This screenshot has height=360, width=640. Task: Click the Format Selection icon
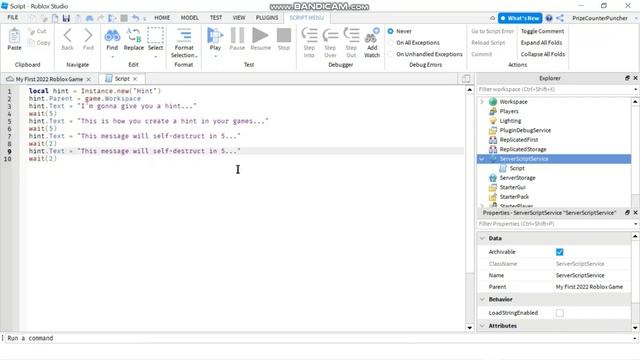pyautogui.click(x=184, y=36)
